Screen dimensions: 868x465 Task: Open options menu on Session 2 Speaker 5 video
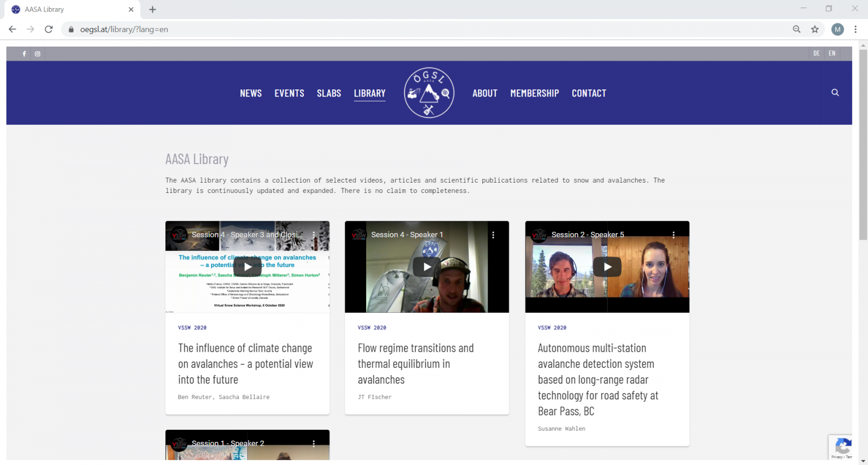673,235
